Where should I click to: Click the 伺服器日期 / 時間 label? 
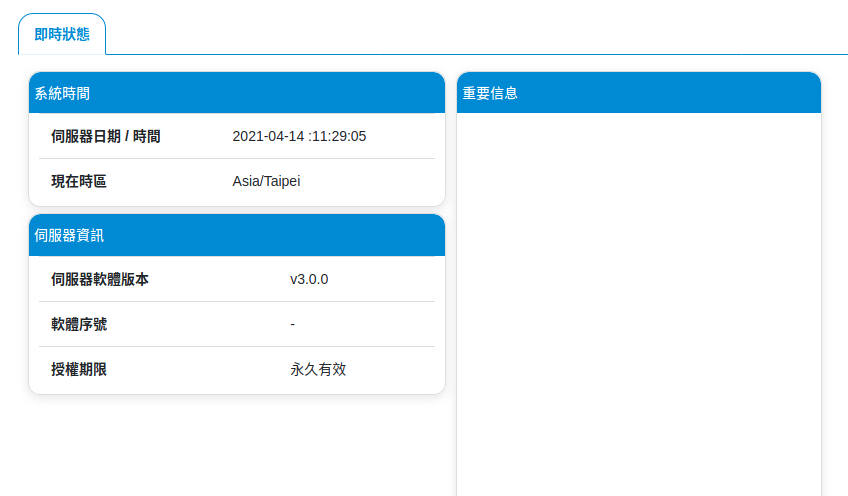(106, 136)
